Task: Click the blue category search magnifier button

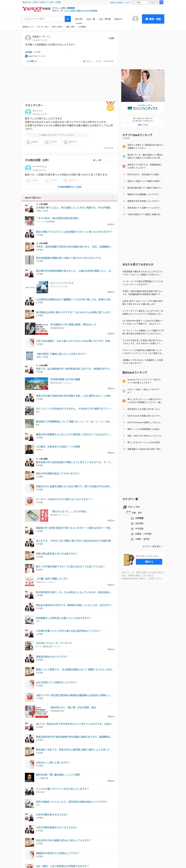Action: pyautogui.click(x=68, y=19)
